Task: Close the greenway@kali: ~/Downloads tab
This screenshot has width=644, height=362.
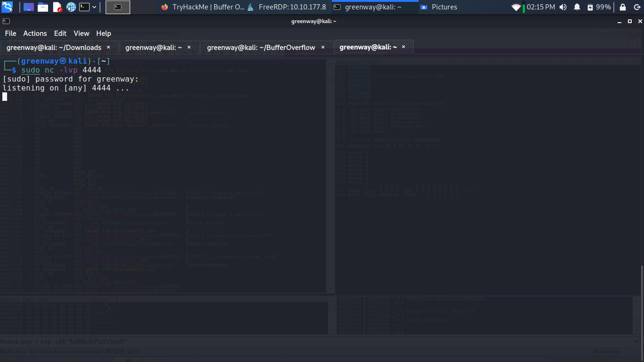Action: [108, 47]
